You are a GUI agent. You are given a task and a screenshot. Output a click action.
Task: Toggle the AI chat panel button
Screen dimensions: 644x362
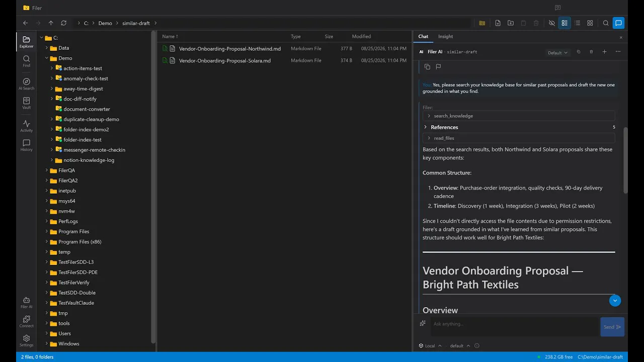pos(619,23)
